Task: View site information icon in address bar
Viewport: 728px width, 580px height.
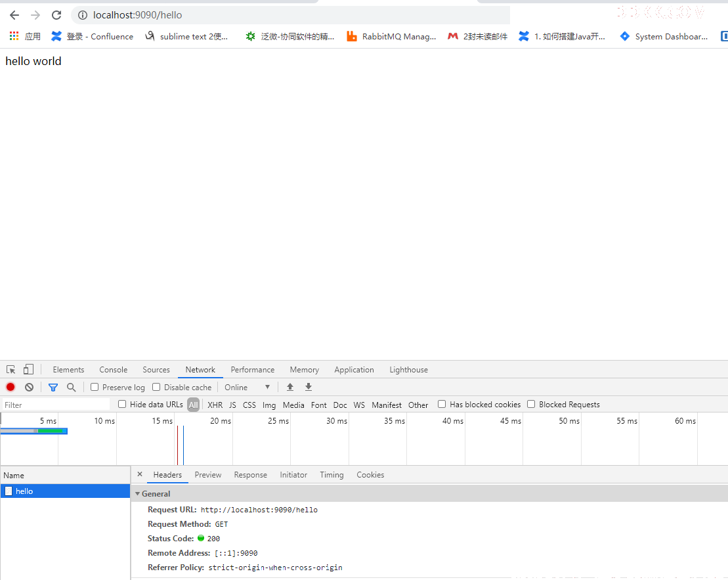Action: coord(83,15)
